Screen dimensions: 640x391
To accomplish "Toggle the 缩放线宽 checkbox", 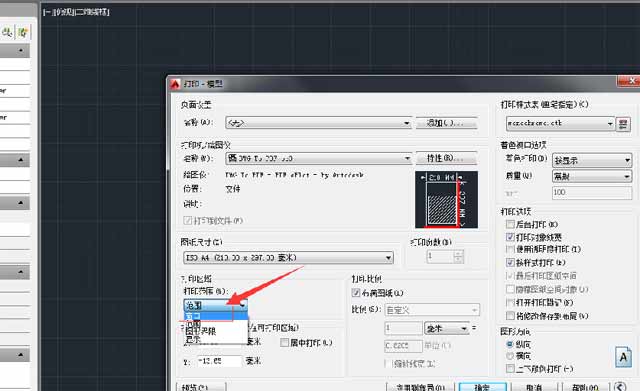I will [x=389, y=363].
